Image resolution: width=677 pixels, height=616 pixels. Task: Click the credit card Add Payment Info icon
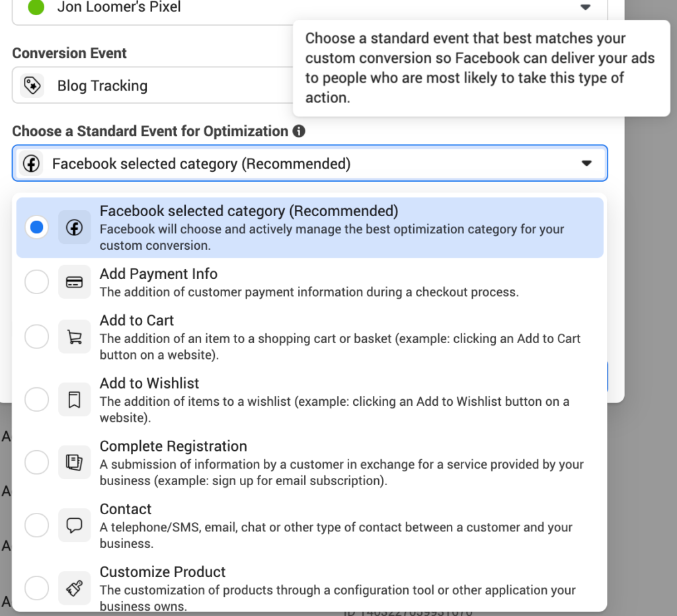[74, 282]
